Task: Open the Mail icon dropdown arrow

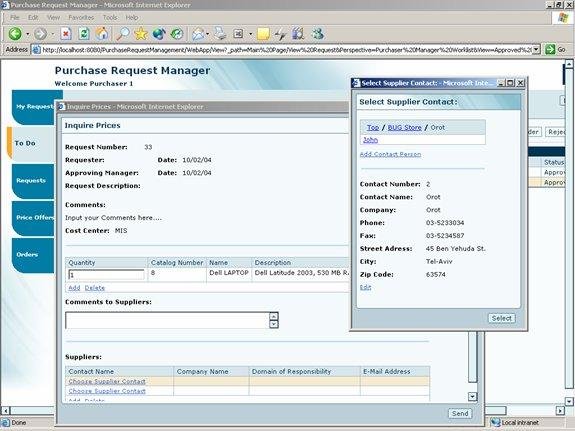Action: tap(208, 34)
